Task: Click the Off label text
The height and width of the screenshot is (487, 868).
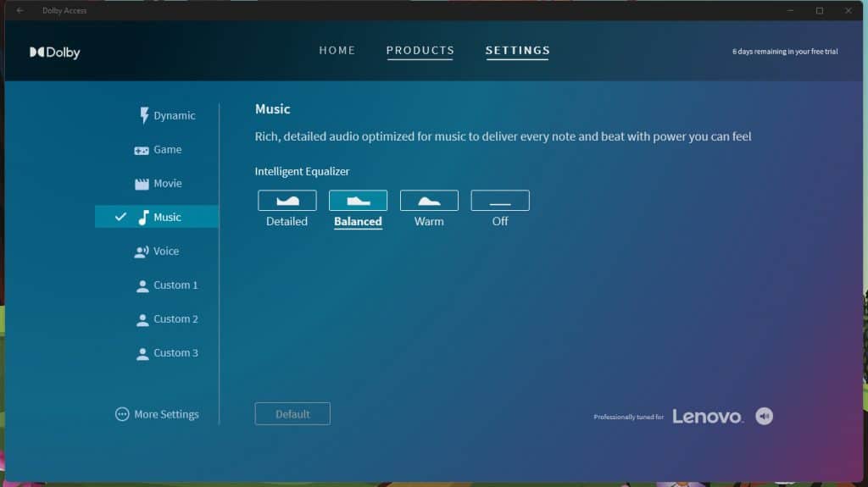Action: click(x=500, y=221)
